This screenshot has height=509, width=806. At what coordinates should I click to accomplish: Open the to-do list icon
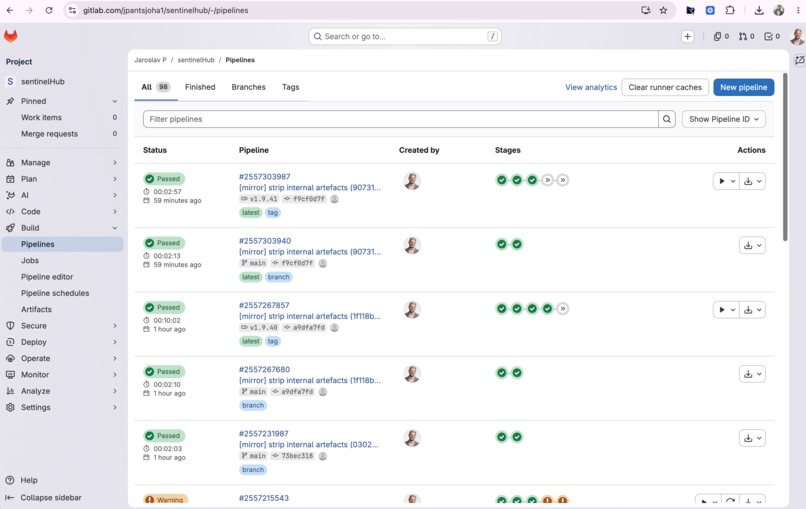pyautogui.click(x=772, y=37)
